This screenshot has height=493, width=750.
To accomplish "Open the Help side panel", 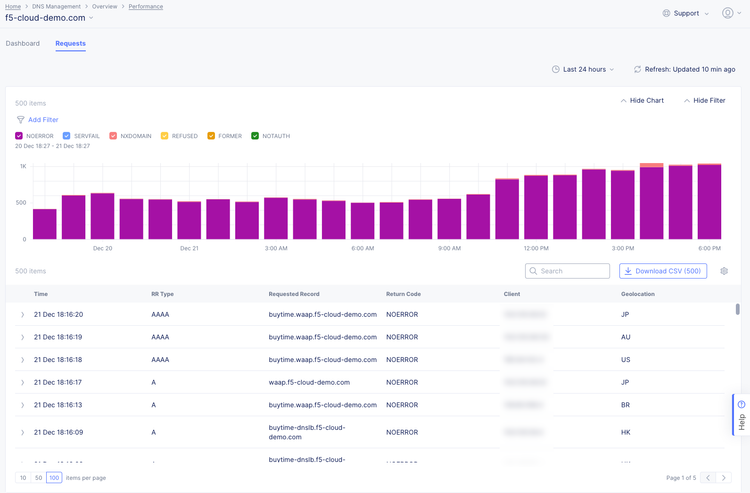I will (741, 414).
